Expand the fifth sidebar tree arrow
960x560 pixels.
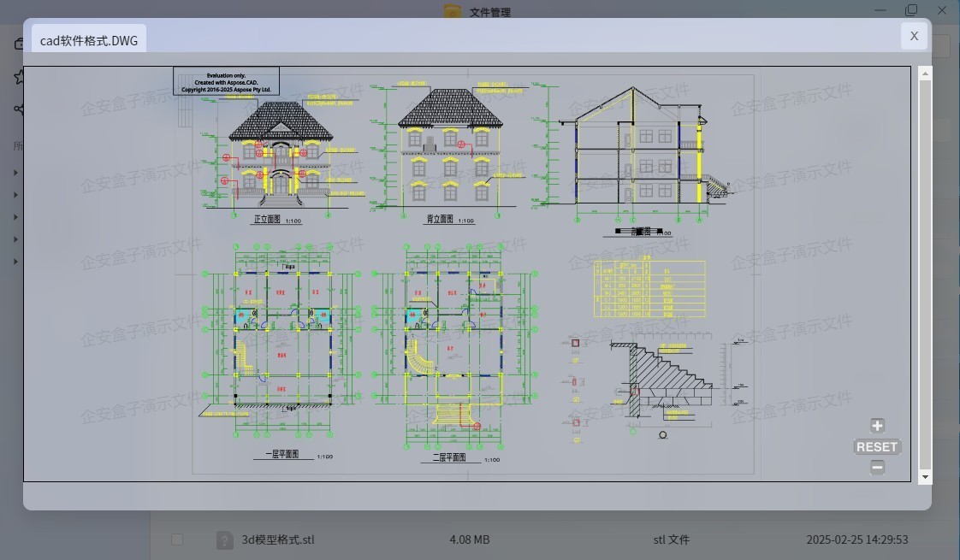pyautogui.click(x=16, y=262)
